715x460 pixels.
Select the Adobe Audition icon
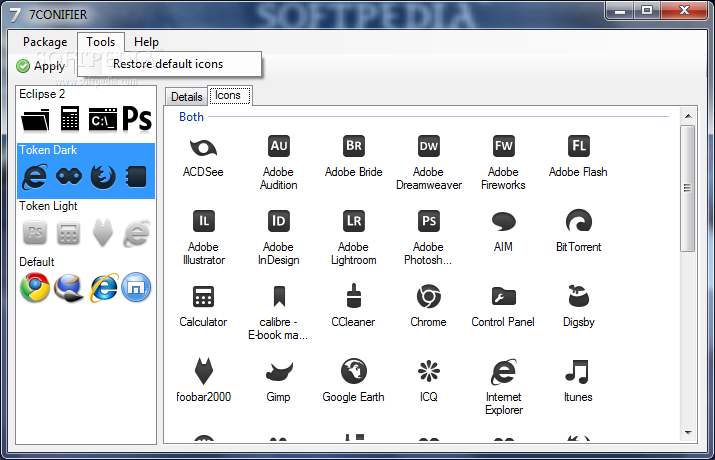(278, 146)
